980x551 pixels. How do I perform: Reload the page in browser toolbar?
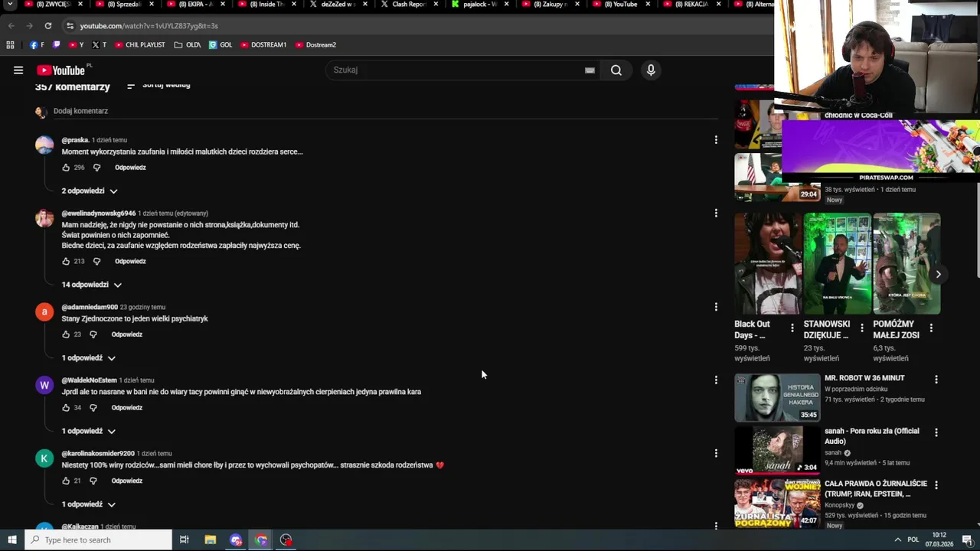tap(47, 26)
